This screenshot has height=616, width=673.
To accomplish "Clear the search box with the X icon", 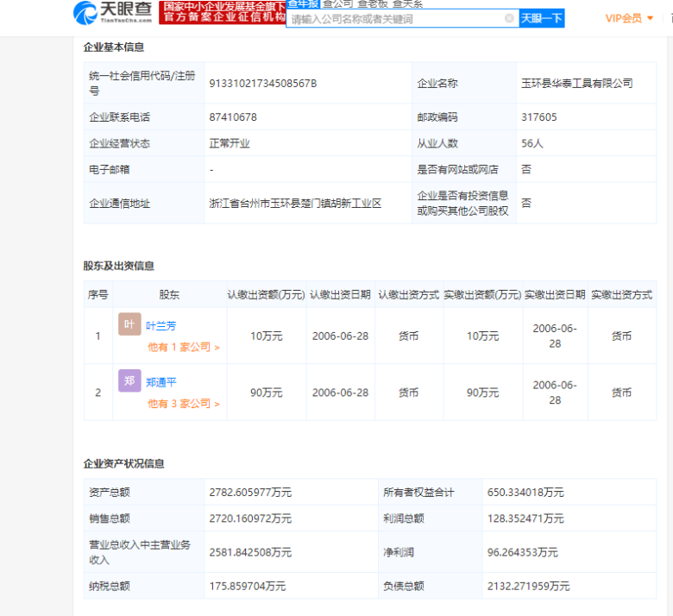I will point(509,18).
